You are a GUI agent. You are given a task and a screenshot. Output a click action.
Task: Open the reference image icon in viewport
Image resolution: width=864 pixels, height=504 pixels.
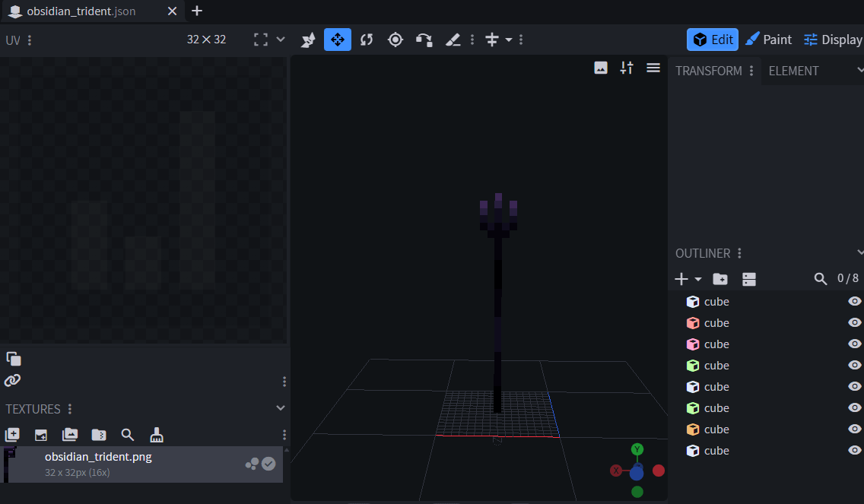point(601,68)
